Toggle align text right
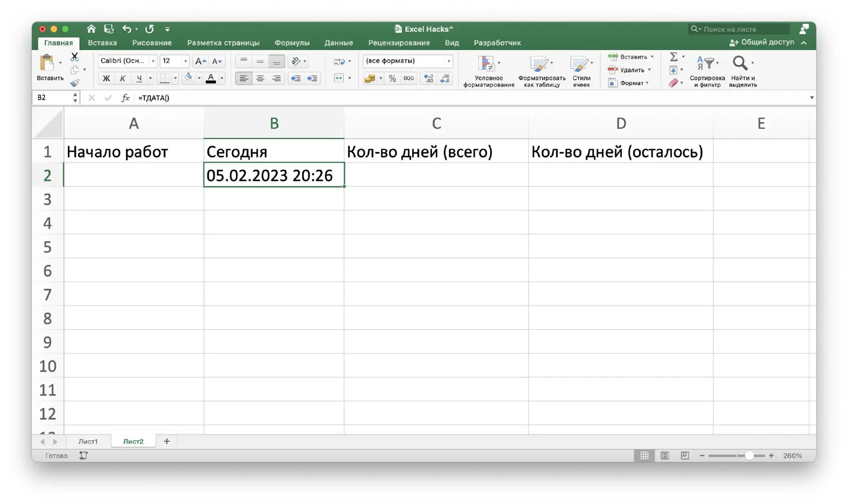This screenshot has height=504, width=848. point(276,79)
